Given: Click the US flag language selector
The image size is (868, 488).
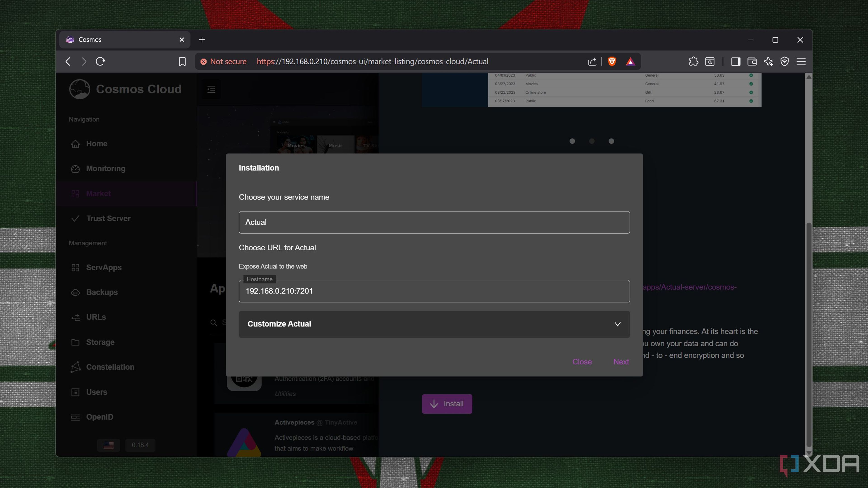Looking at the screenshot, I should 108,445.
